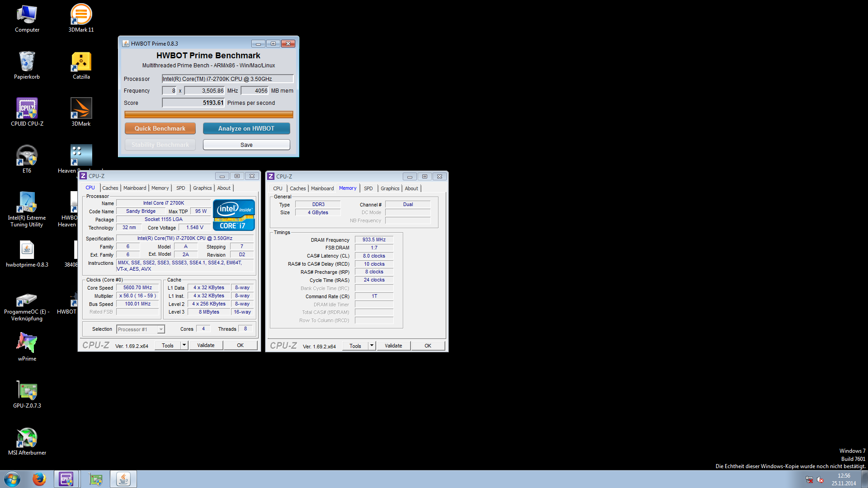Click the 3,505.86 MHz frequency field
Viewport: 868px width, 488px height.
click(204, 90)
